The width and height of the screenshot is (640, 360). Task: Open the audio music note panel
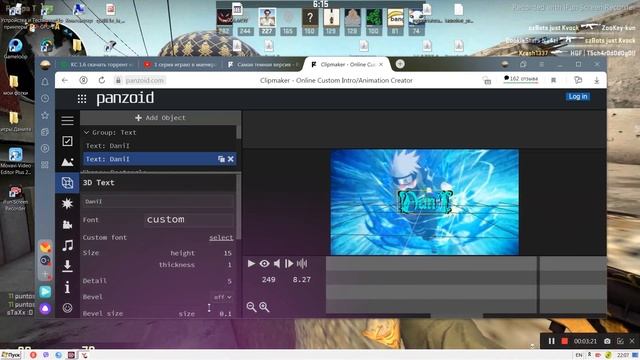(67, 245)
